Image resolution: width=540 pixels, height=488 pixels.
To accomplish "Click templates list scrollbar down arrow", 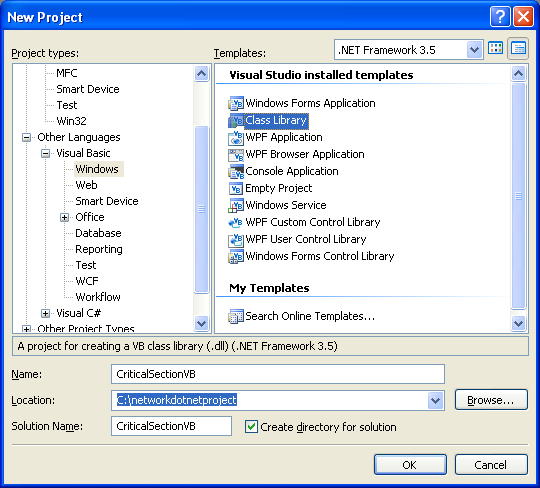I will (518, 323).
